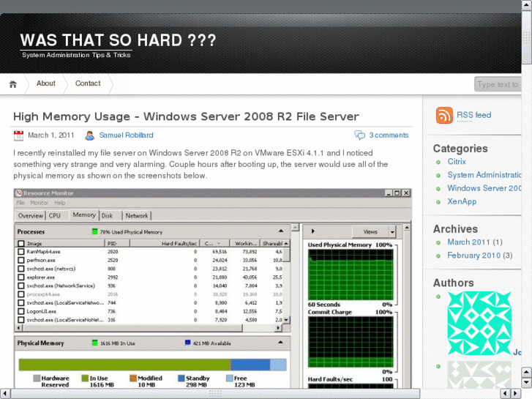Open the System Administration category
Image resolution: width=532 pixels, height=399 pixels.
tap(484, 175)
